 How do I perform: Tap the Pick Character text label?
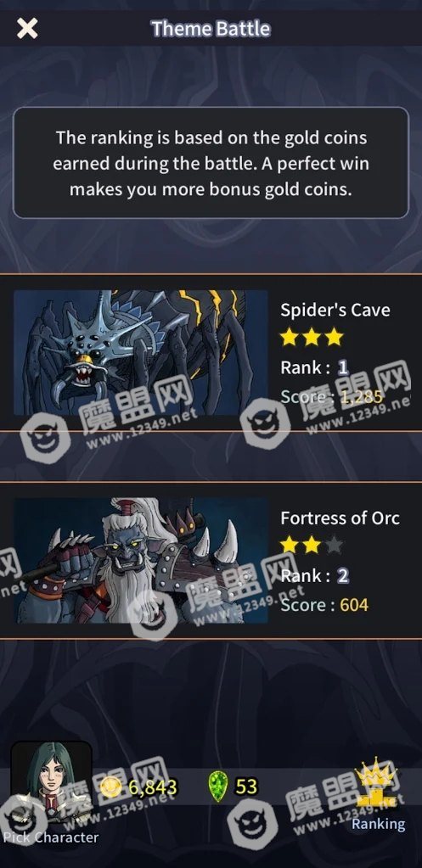click(51, 837)
